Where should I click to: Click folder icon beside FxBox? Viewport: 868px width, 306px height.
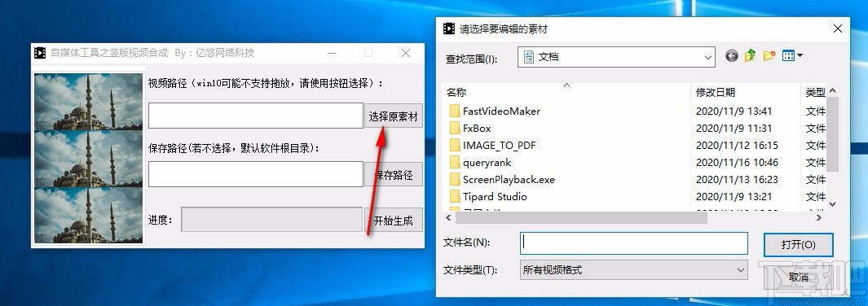pos(455,128)
